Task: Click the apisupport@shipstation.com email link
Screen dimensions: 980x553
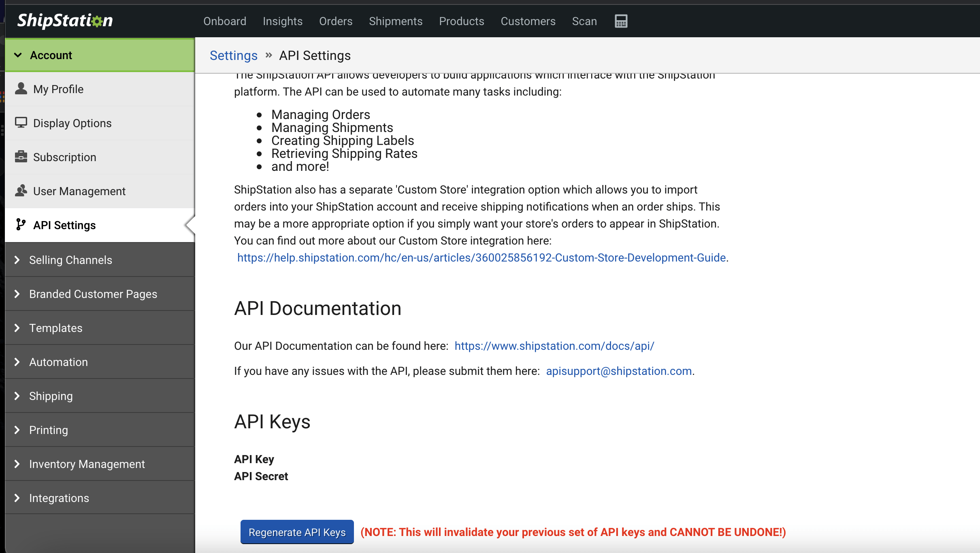Action: (x=619, y=371)
